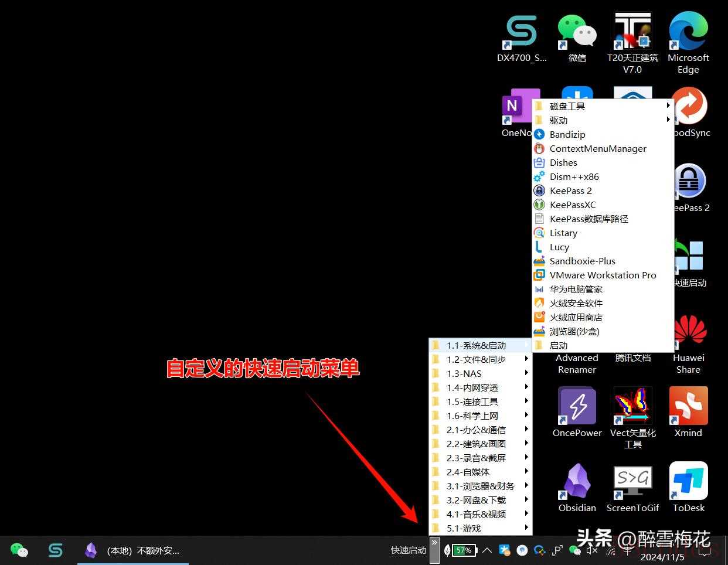Click the blue tray icon beside the tray arrow

coord(505,550)
